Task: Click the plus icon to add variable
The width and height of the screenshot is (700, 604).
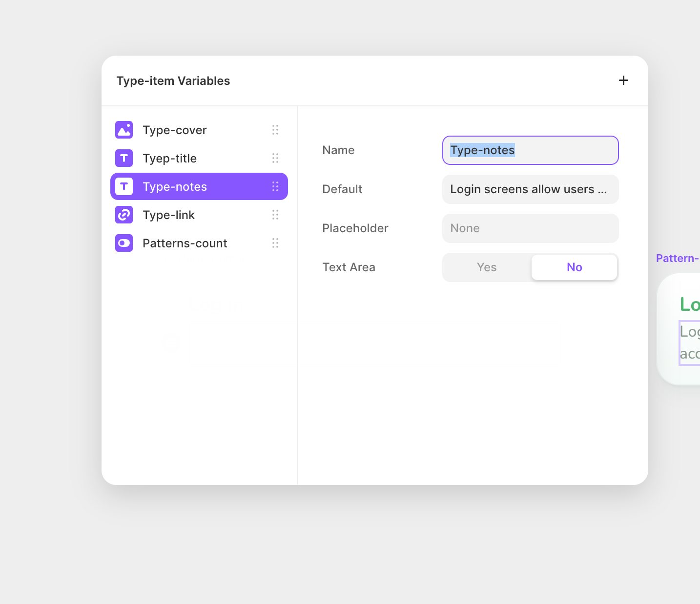Action: point(623,81)
